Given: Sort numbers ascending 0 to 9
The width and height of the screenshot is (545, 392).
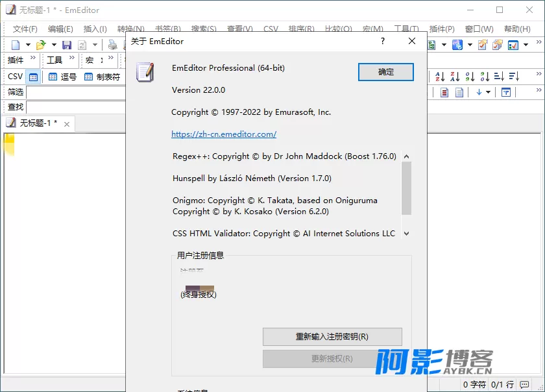Looking at the screenshot, I should tap(470, 77).
